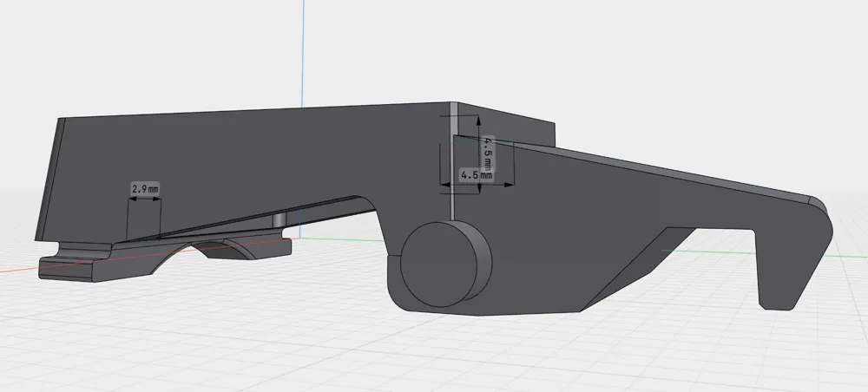Click the small cylindrical fillet in the slot
This screenshot has height=392, width=868.
point(279,219)
